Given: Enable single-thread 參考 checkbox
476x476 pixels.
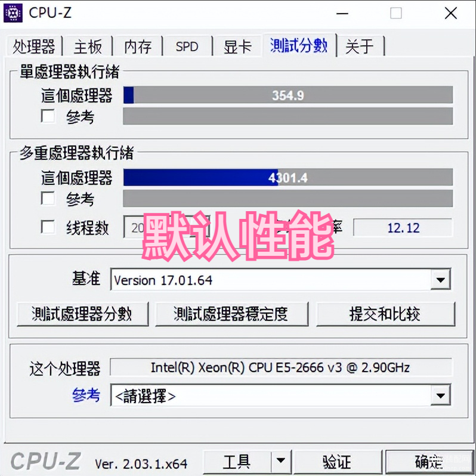Looking at the screenshot, I should tap(48, 116).
